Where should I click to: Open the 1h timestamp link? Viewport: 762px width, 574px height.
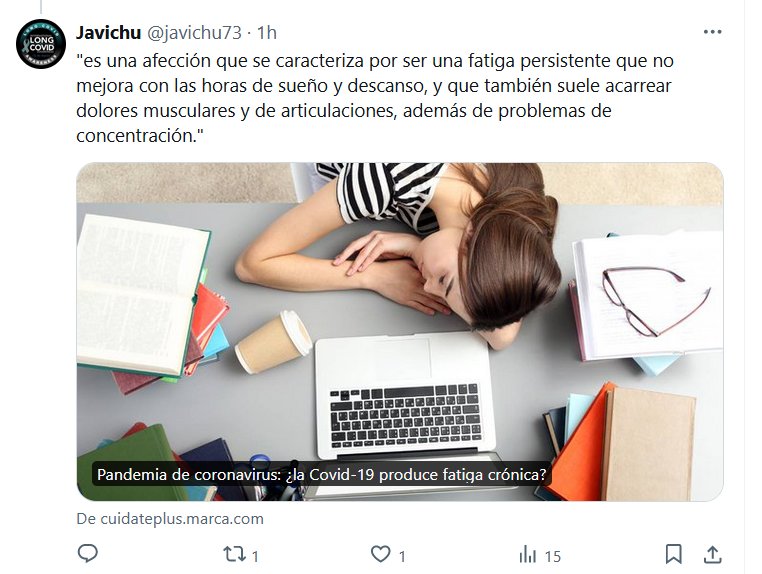coord(267,33)
